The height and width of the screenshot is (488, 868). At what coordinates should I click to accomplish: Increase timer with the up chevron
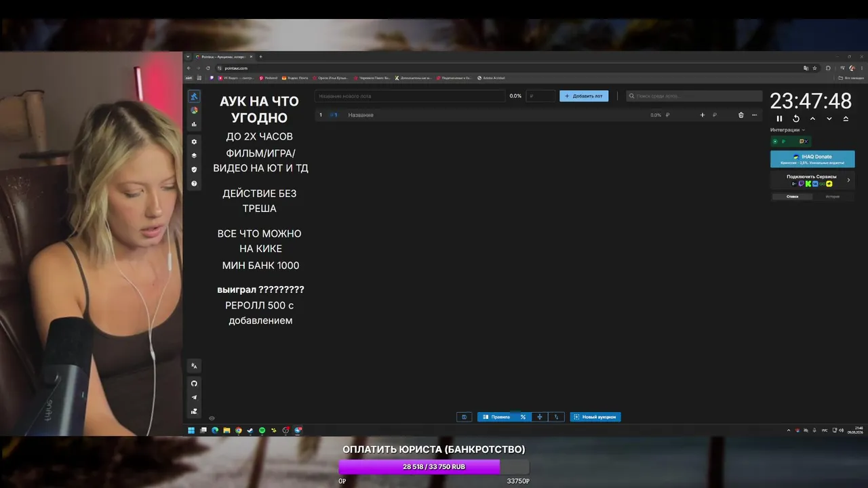point(812,119)
